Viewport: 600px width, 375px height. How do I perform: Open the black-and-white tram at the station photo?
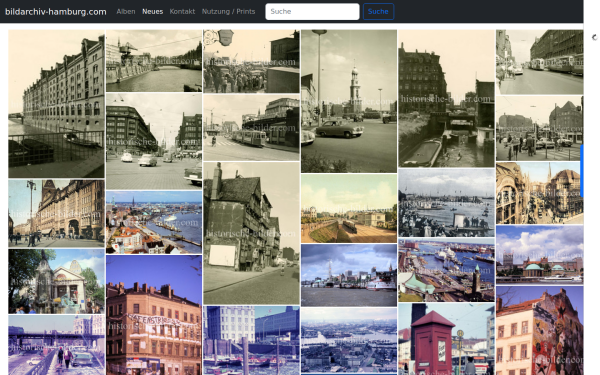coord(251,127)
